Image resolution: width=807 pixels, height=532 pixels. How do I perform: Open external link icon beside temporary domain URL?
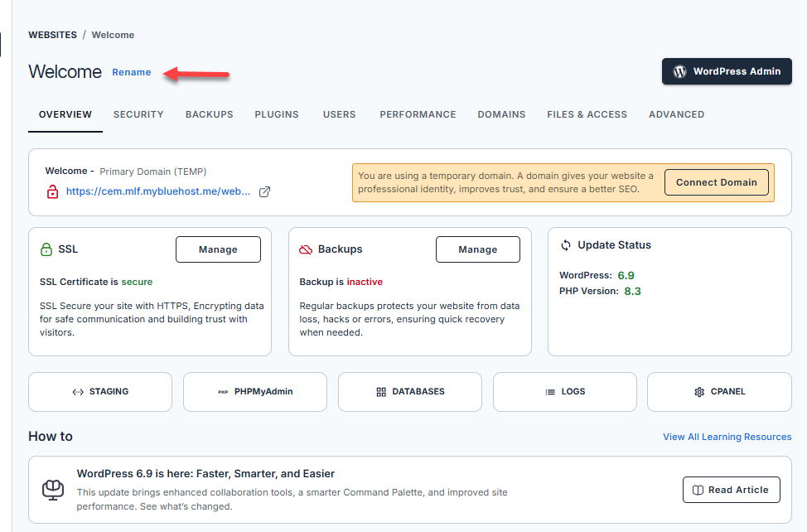coord(264,191)
